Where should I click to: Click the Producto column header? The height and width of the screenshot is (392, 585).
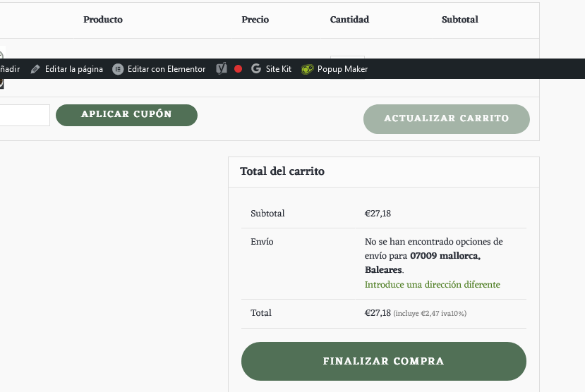[x=103, y=19]
